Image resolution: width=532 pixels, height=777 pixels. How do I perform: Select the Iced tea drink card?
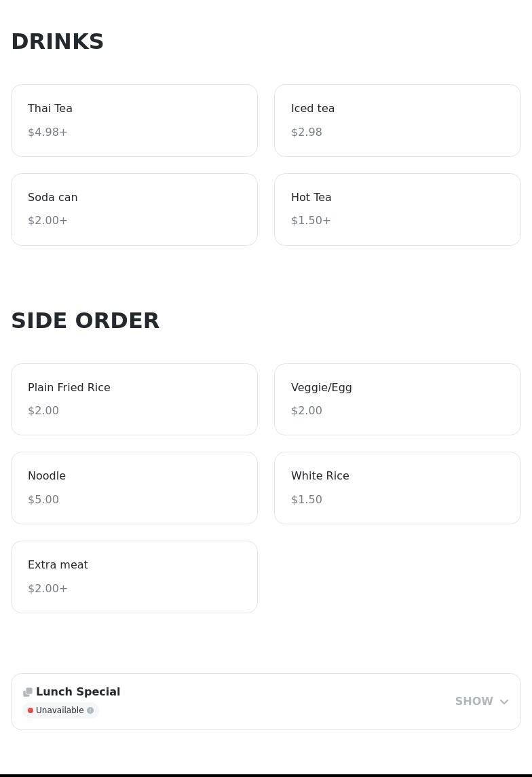coord(397,120)
